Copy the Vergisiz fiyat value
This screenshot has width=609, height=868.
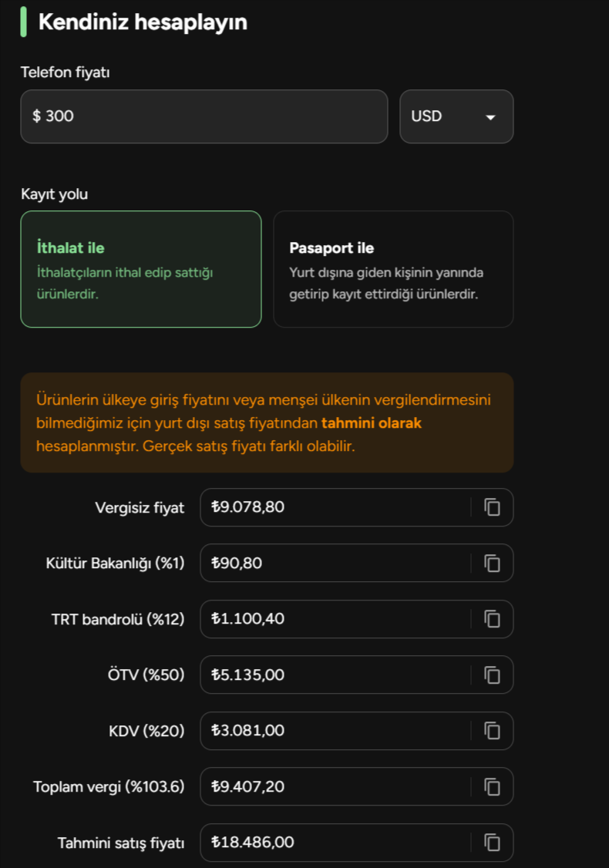click(492, 507)
